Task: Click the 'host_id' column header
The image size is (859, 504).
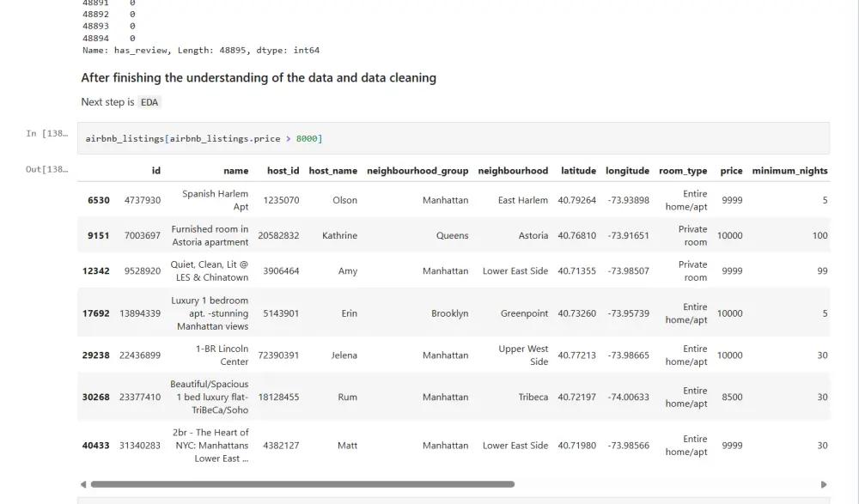Action: pos(283,171)
